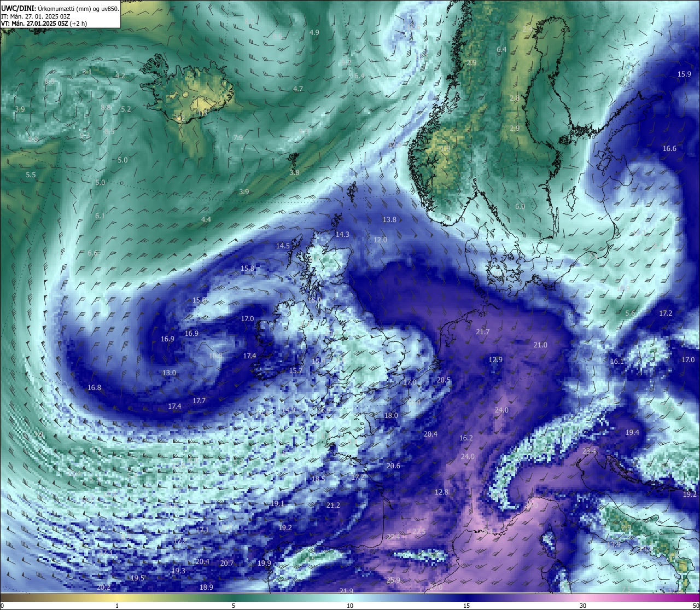The image size is (700, 610).
Task: Click the 13.0 value in the Atlantic
Action: pyautogui.click(x=170, y=373)
